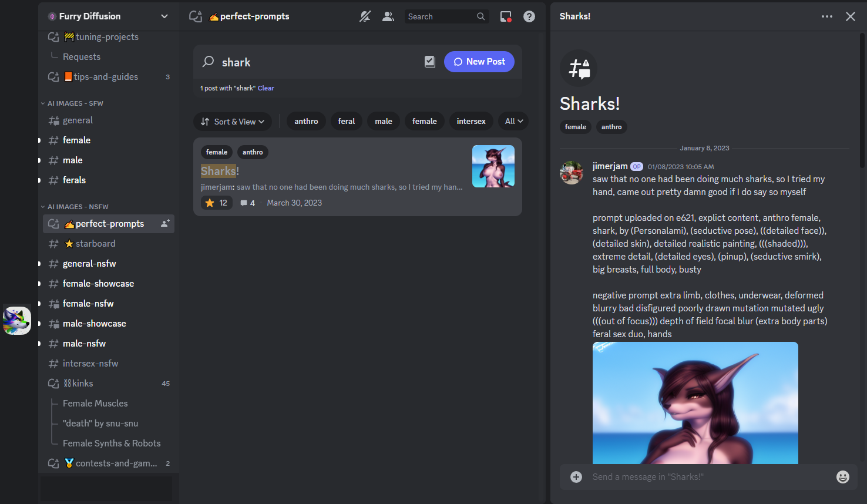Open the Sort & View dropdown
867x504 pixels.
[233, 122]
